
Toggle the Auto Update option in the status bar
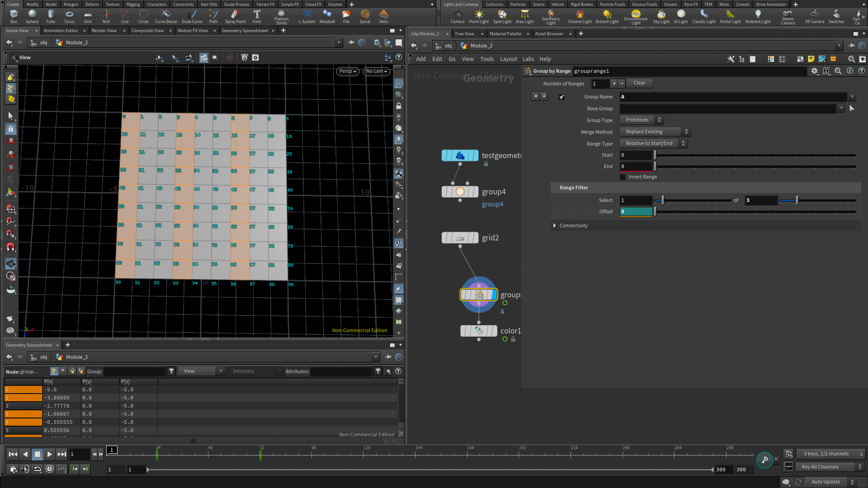pyautogui.click(x=826, y=482)
